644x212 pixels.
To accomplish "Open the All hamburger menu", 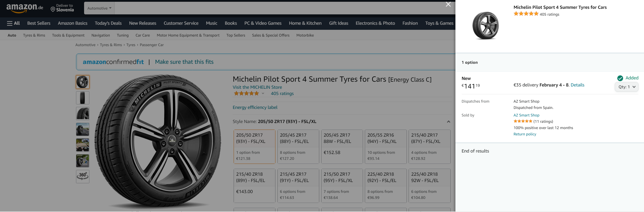I will (13, 23).
